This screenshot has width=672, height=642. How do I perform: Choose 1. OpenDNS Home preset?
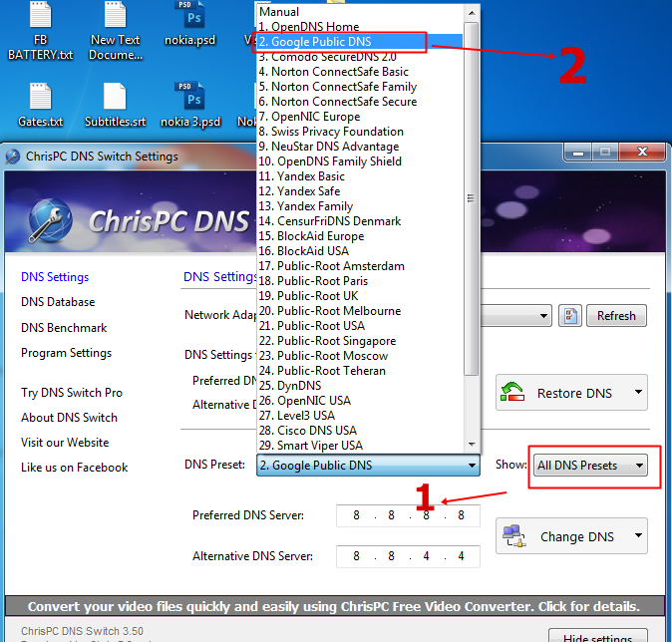360,27
